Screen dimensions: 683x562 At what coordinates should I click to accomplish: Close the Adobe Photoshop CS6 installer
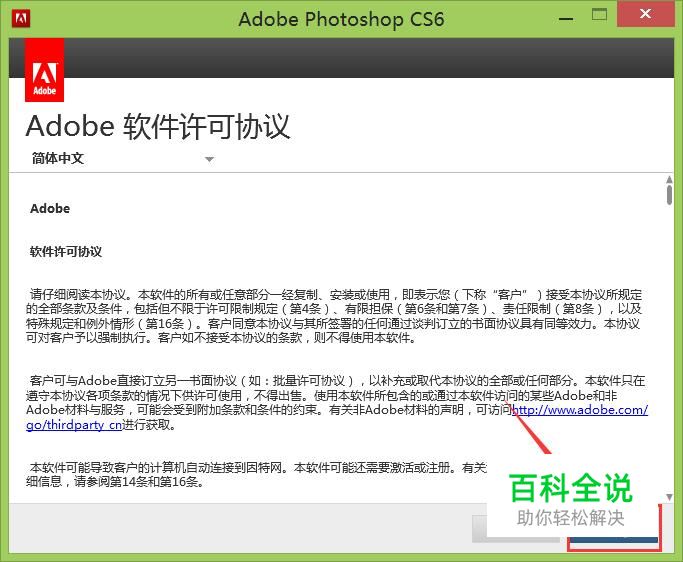[646, 14]
